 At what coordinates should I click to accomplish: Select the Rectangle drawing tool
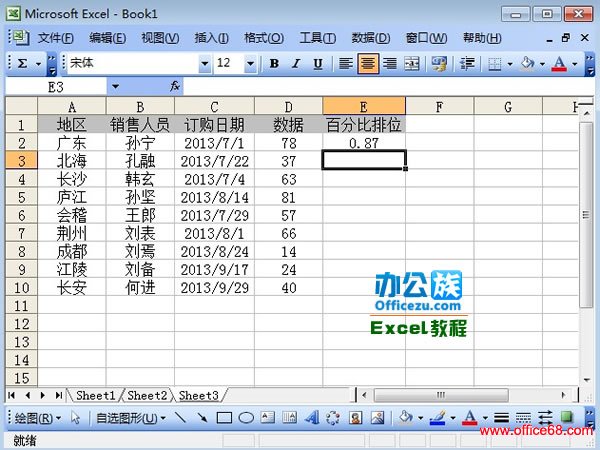(x=224, y=418)
